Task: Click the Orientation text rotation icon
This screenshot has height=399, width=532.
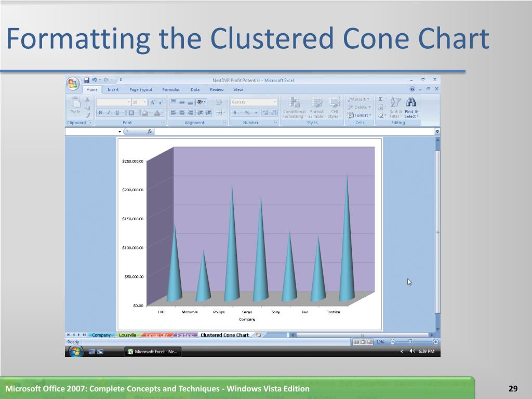Action: tap(200, 102)
